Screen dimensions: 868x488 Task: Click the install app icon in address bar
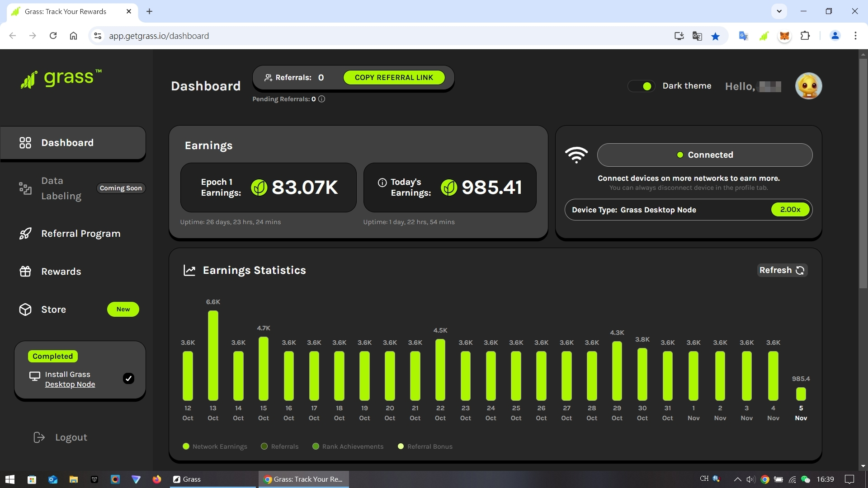679,36
